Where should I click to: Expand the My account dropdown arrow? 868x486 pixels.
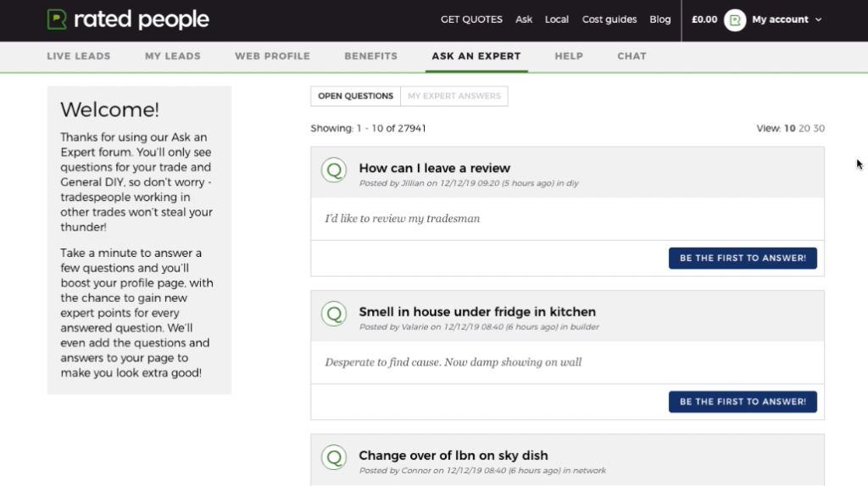tap(818, 20)
